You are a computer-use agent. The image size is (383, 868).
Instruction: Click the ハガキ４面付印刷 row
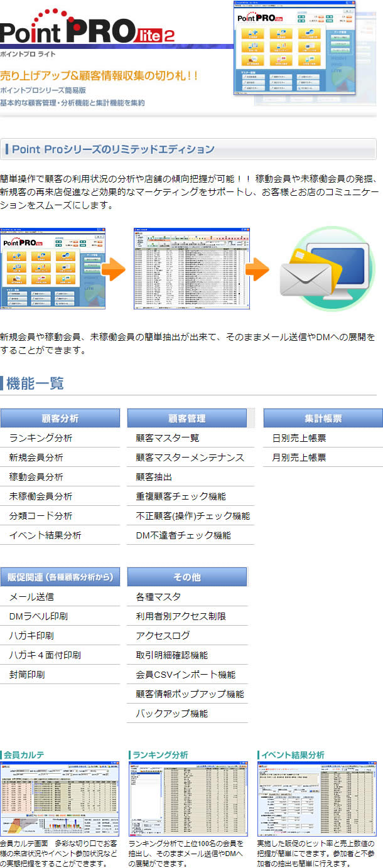click(x=60, y=655)
